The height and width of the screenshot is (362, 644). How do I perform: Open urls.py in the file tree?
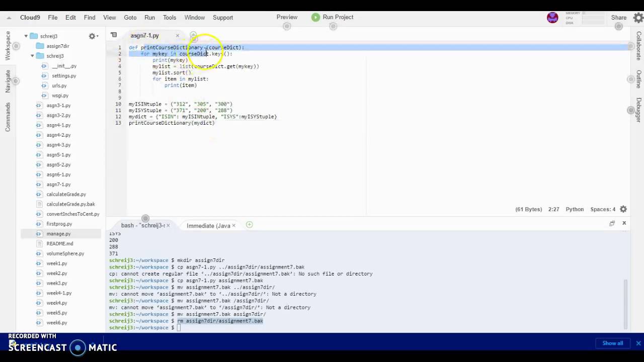(59, 86)
